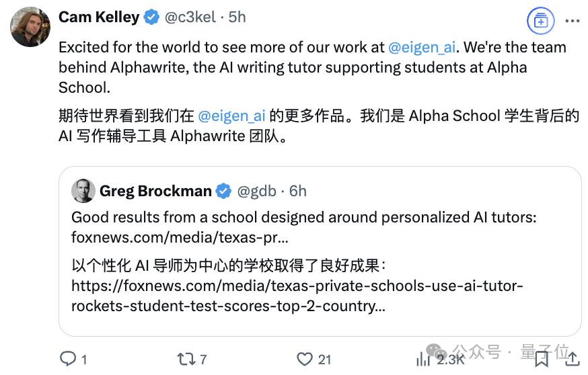Click Cam Kelley's verified badge
Viewport: 588px width, 375px height.
[x=152, y=17]
